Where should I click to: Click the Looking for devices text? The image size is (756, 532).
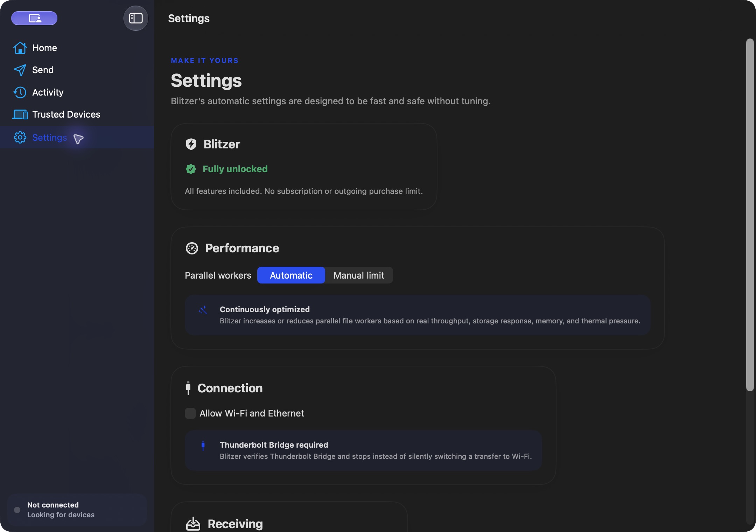61,515
